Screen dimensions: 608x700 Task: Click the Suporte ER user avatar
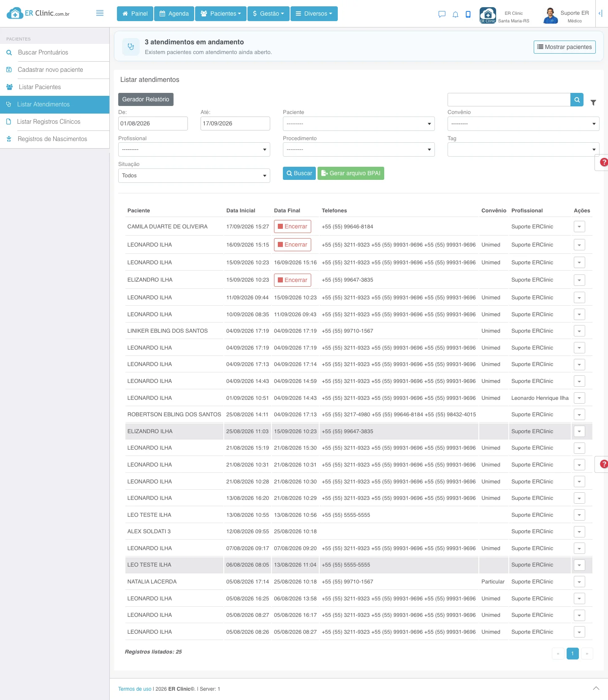[x=550, y=16]
